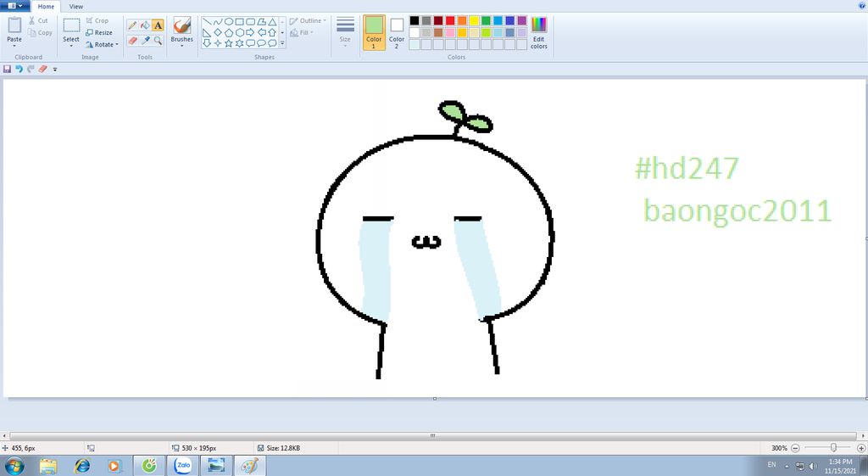868x476 pixels.
Task: Activate Color 1 foreground selector
Action: [x=374, y=33]
